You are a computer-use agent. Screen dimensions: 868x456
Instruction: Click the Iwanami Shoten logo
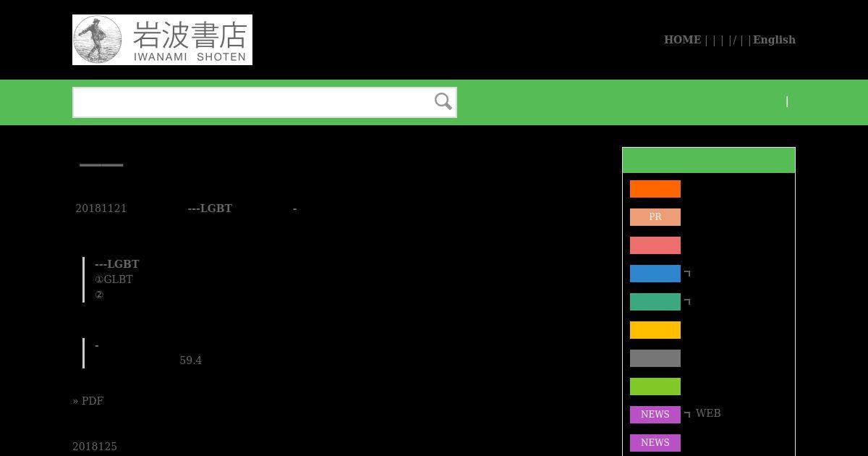[x=162, y=40]
